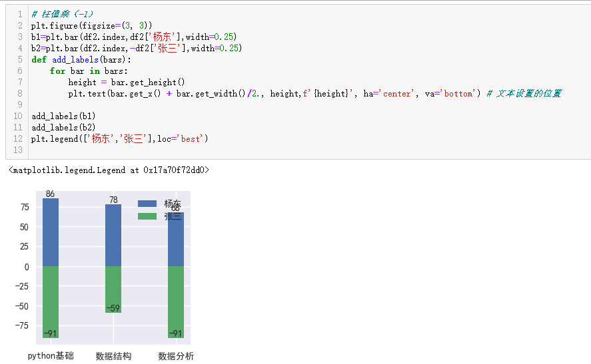Click the 'for bar in bars' line

89,71
